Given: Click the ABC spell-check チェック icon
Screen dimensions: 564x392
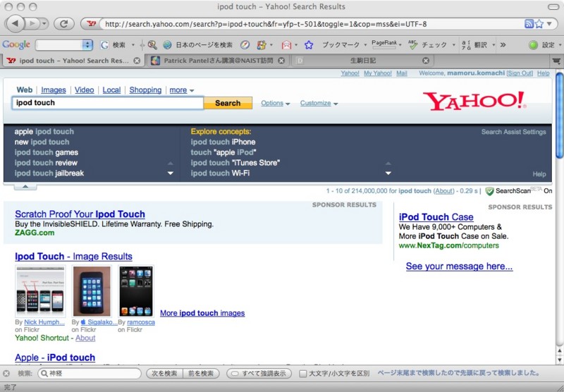Looking at the screenshot, I should coord(412,44).
